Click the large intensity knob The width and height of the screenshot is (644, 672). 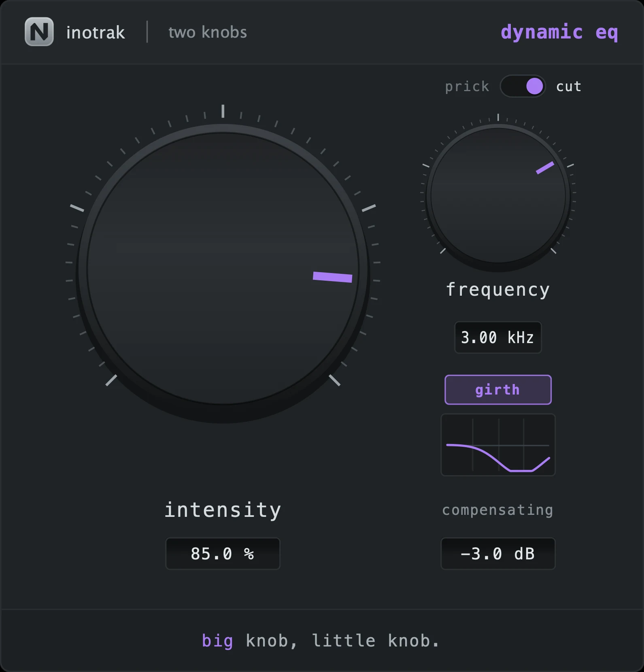coord(223,269)
